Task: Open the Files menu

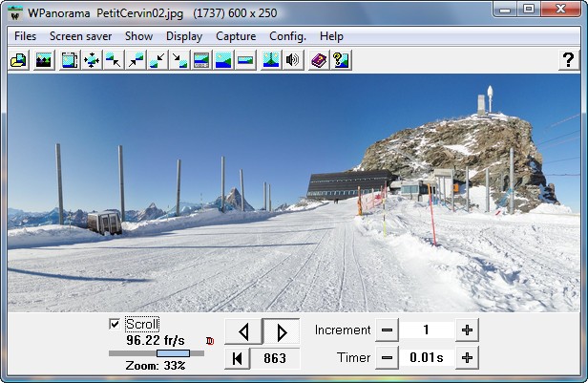Action: point(26,36)
